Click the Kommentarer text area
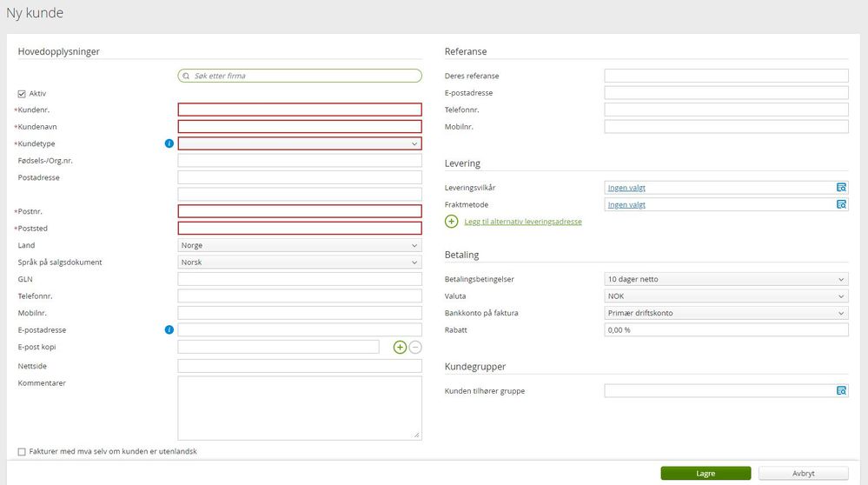Viewport: 868px width, 485px height. tap(300, 408)
